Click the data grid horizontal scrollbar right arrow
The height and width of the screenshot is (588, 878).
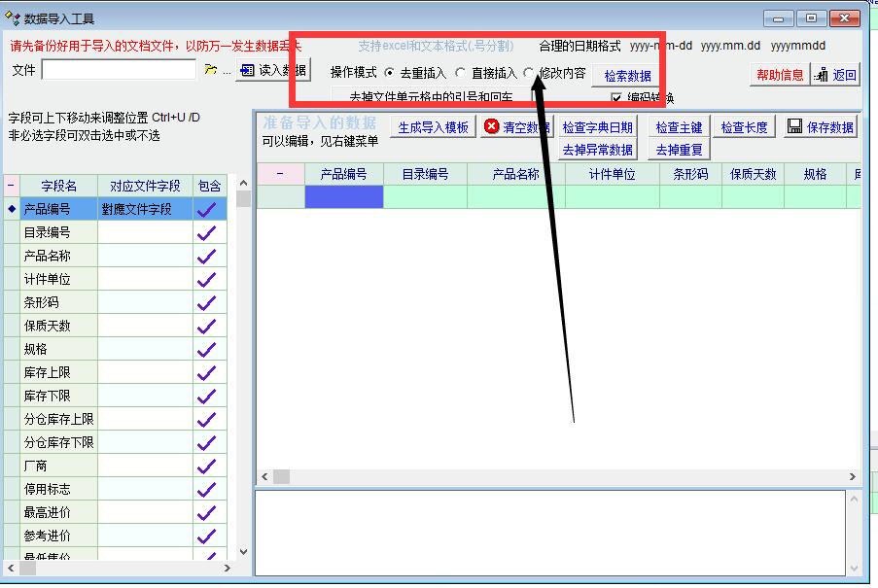tap(853, 476)
